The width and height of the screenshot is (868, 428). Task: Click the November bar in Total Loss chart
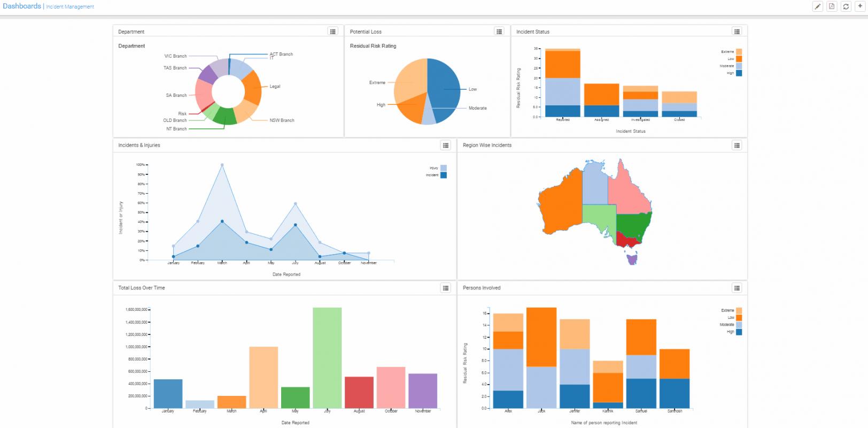click(x=423, y=391)
